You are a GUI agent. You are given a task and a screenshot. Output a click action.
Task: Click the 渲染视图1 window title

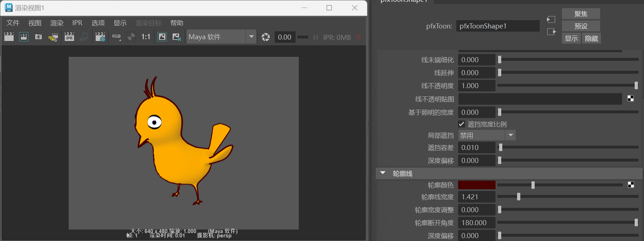click(29, 8)
